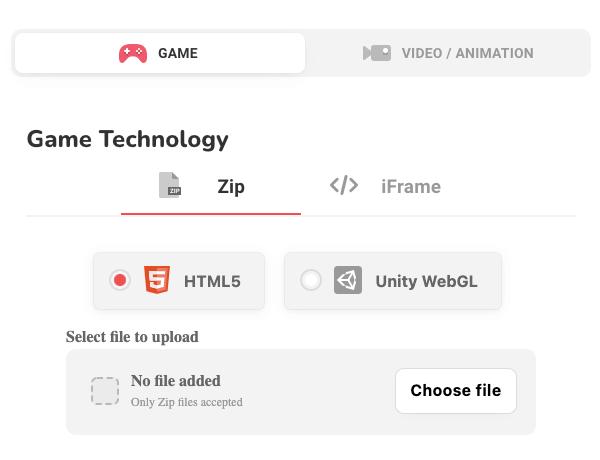Click the gray Unity cube logo
Image resolution: width=600 pixels, height=460 pixels.
click(348, 280)
